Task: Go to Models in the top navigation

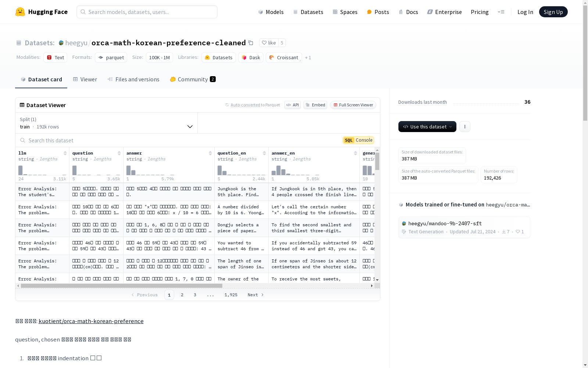Action: (271, 12)
